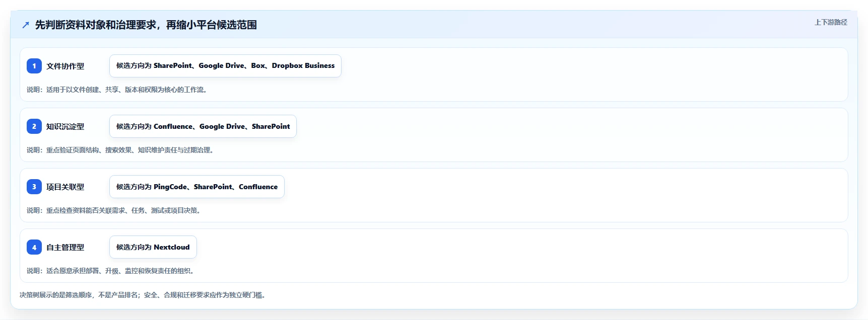The image size is (868, 320).
Task: Click the 文件协作型 step title
Action: click(x=65, y=66)
